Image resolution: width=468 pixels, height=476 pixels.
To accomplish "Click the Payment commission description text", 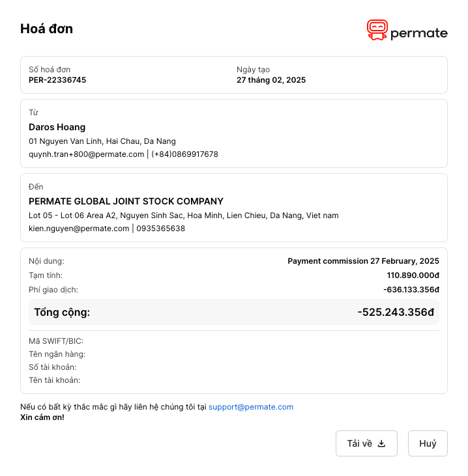I will coord(364,261).
